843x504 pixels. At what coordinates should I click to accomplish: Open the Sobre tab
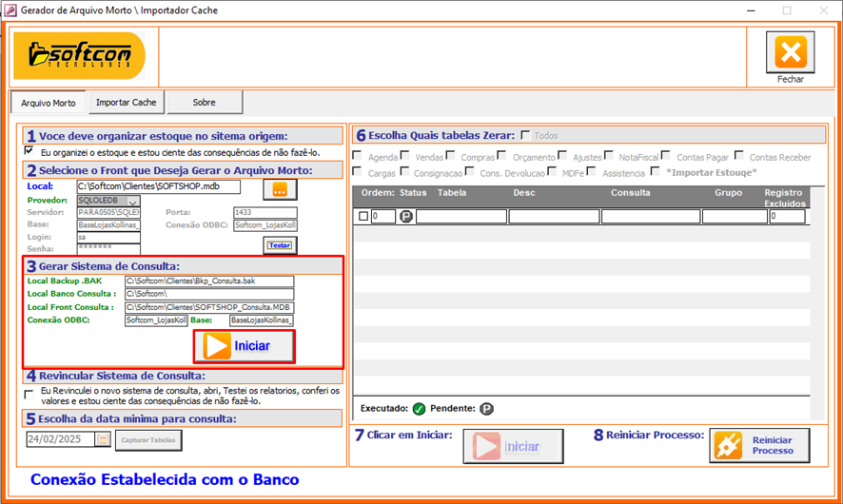tap(204, 102)
